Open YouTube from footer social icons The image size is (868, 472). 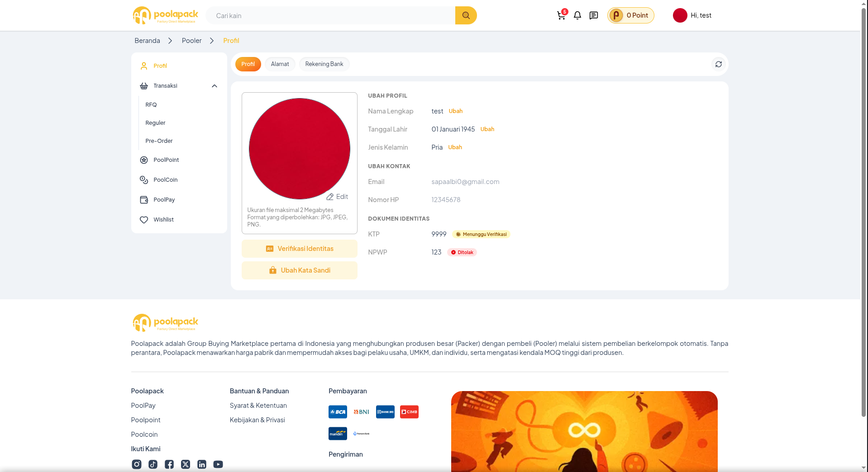click(218, 464)
